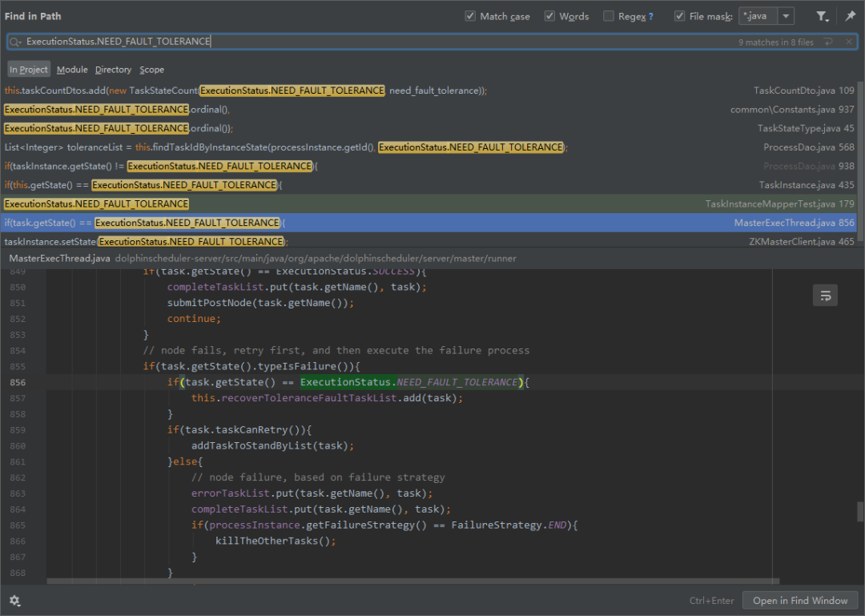Switch to the Directory scope tab
The height and width of the screenshot is (616, 865).
click(x=113, y=70)
